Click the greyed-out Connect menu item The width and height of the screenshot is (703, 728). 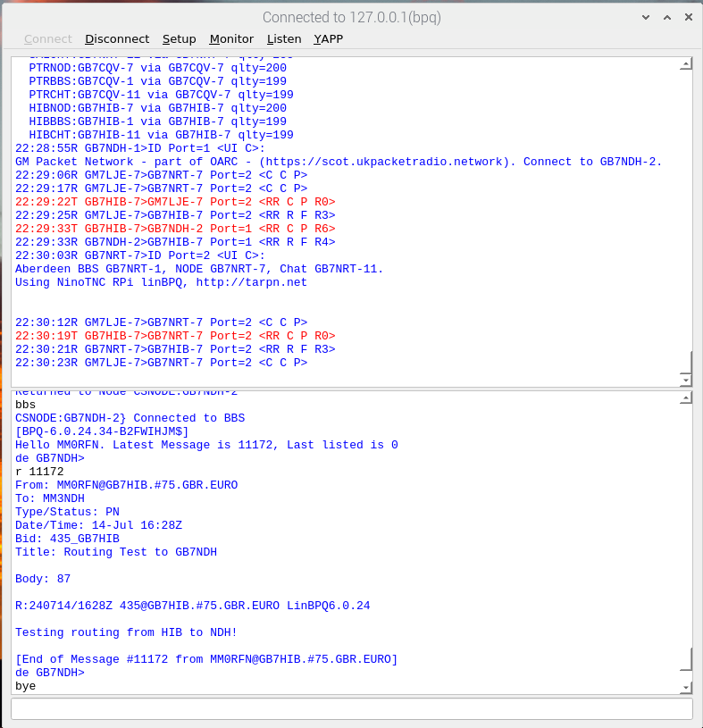click(x=48, y=38)
